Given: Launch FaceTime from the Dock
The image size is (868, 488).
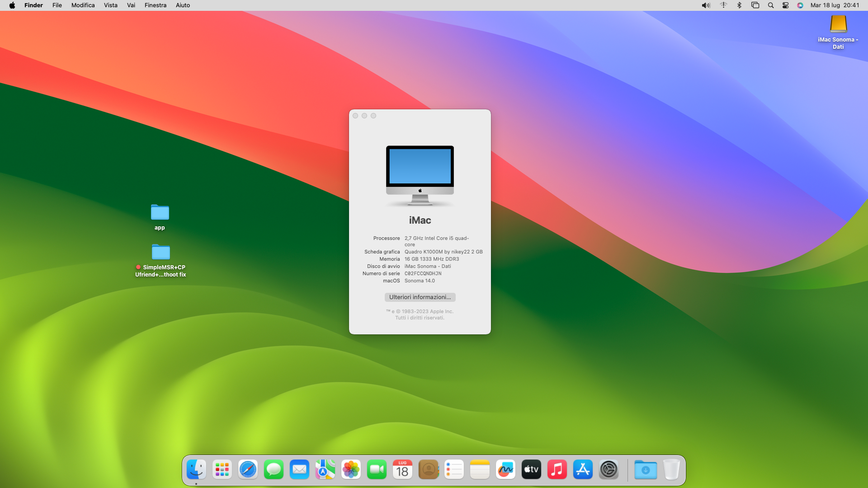Looking at the screenshot, I should [x=377, y=470].
